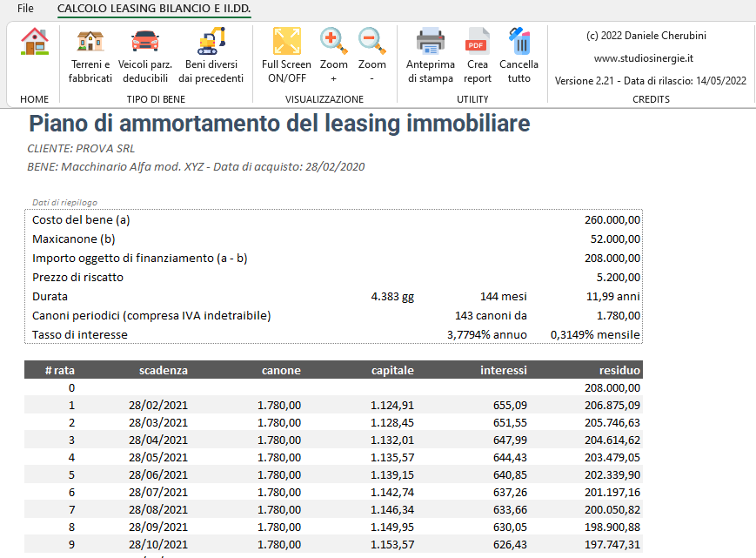Image resolution: width=756 pixels, height=558 pixels.
Task: Click Prezzo di riscatto value 5.200,00
Action: point(618,278)
